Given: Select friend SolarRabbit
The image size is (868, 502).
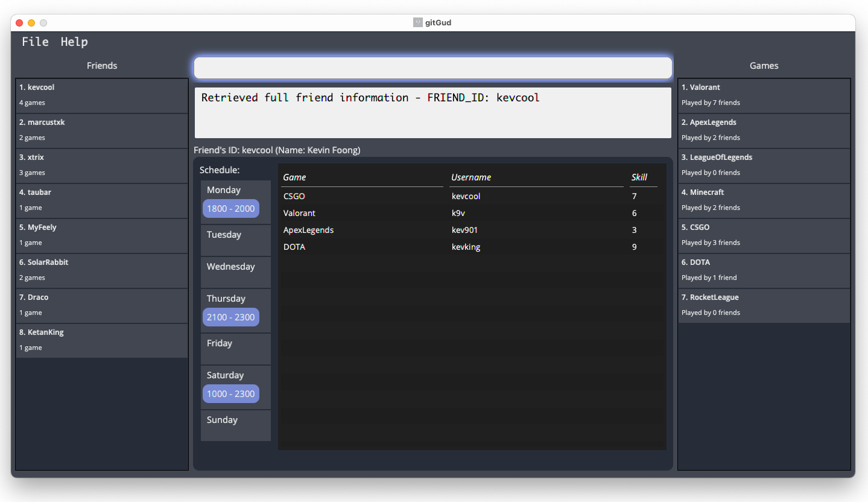Looking at the screenshot, I should pos(102,270).
